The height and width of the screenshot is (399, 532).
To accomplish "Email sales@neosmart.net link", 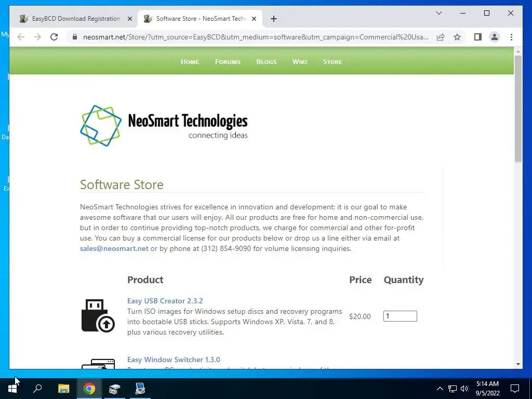I will coord(114,248).
